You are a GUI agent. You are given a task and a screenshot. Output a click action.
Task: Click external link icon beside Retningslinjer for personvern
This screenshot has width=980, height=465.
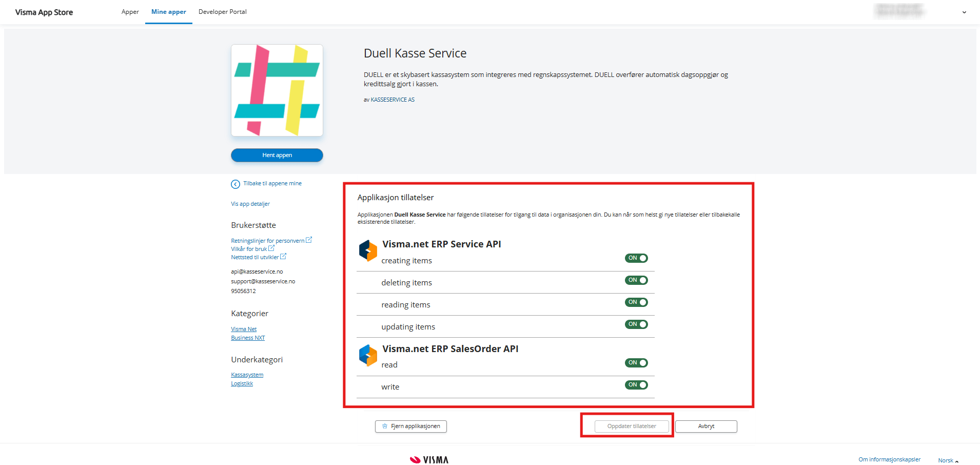coord(309,240)
